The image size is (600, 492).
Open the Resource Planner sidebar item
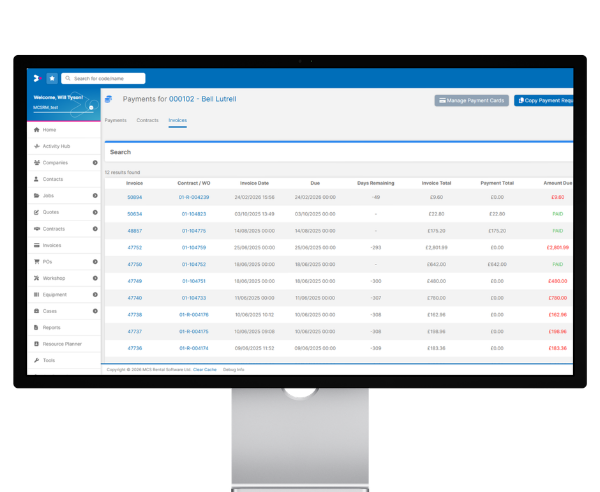pyautogui.click(x=63, y=343)
